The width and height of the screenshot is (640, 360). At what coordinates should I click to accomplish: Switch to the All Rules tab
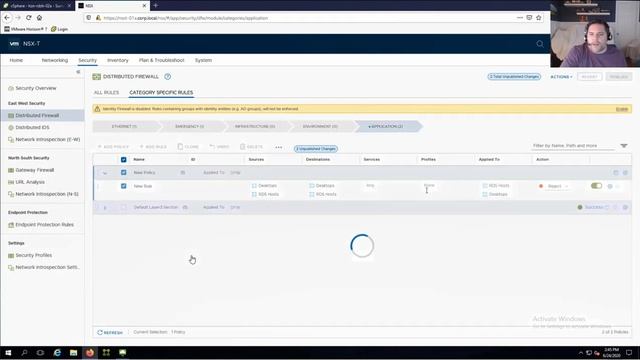click(x=106, y=93)
